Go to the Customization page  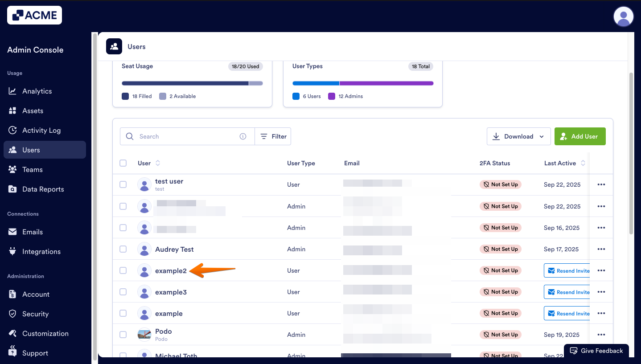pos(45,334)
